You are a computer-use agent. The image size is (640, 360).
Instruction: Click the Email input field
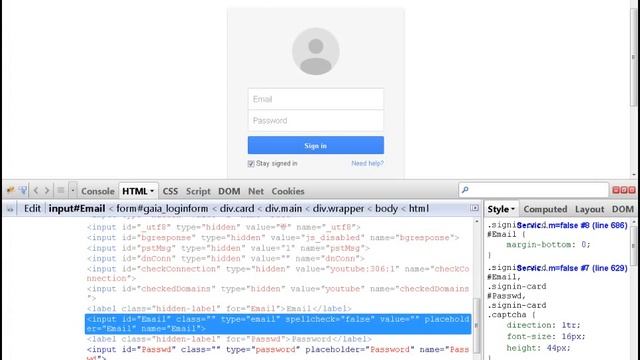(x=316, y=99)
